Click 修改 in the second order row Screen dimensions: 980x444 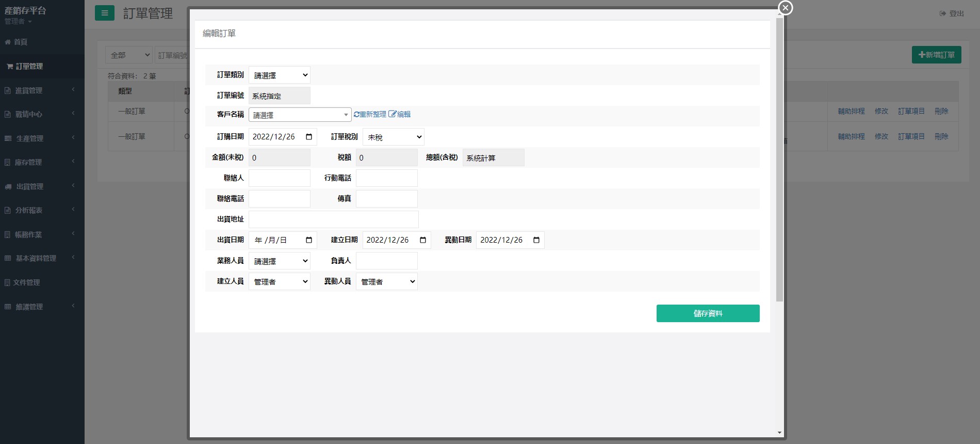[881, 136]
